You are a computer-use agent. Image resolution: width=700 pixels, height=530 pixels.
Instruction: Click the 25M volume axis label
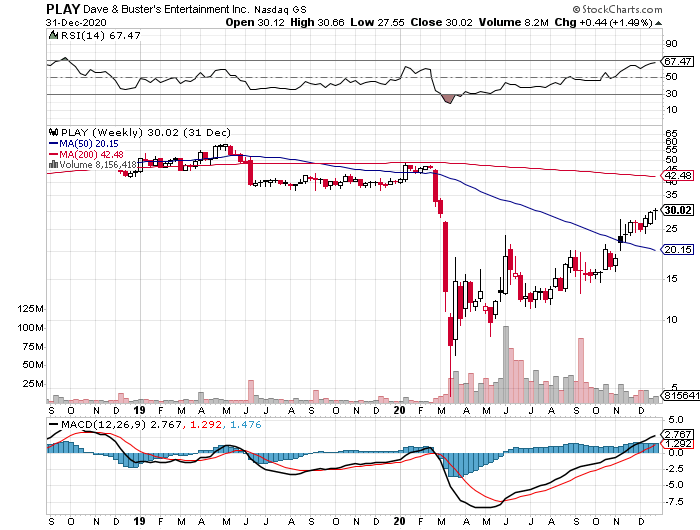(33, 384)
